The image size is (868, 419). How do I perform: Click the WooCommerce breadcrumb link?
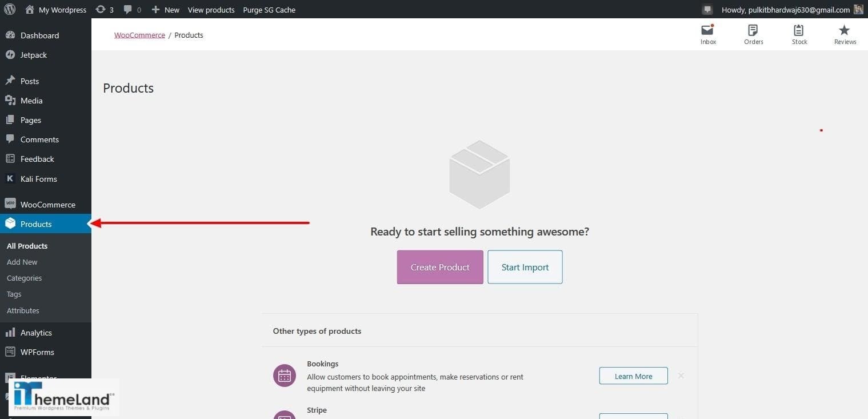tap(139, 35)
